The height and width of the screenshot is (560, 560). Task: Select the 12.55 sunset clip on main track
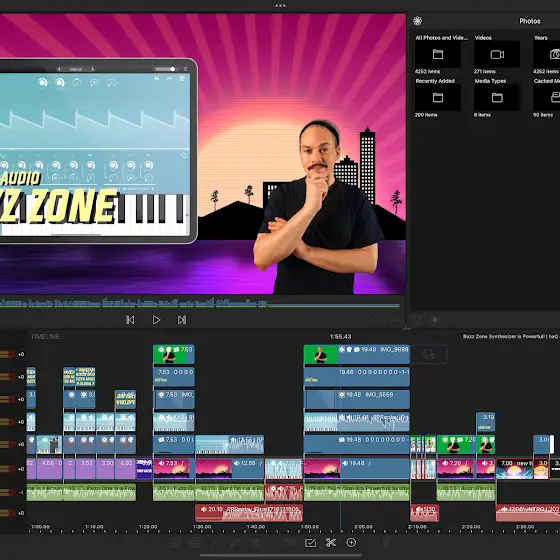click(229, 469)
